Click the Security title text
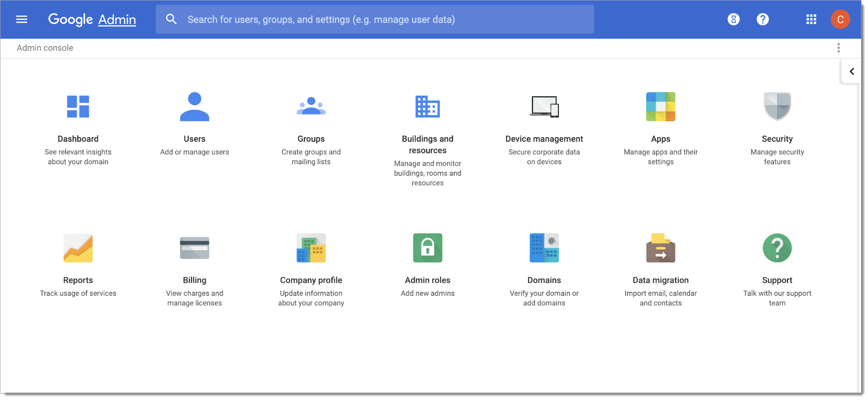868x400 pixels. tap(777, 139)
